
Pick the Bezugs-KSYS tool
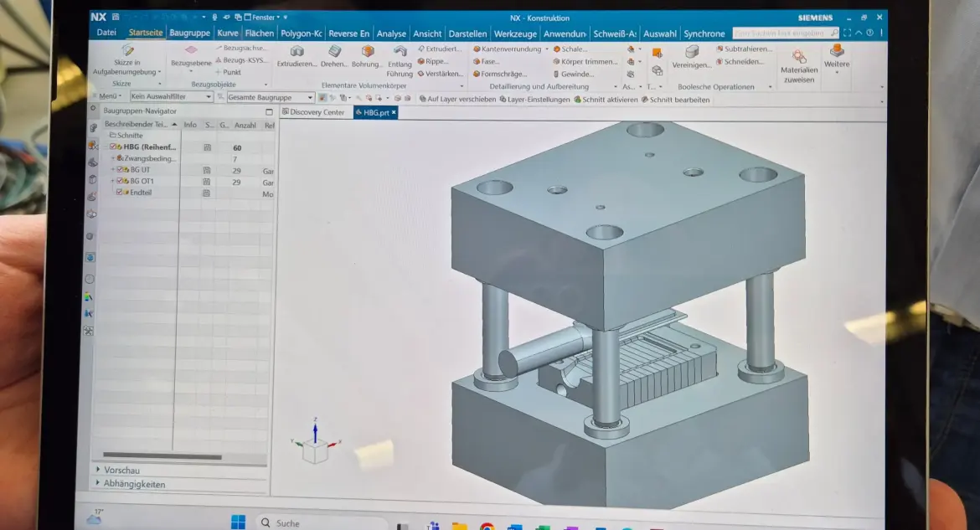(x=240, y=60)
